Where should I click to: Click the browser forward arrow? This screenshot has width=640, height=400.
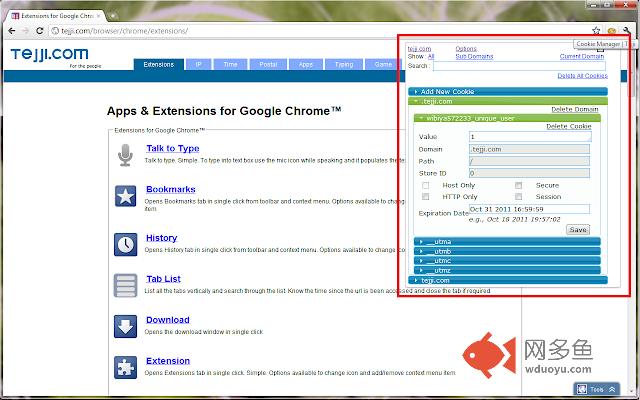pos(26,31)
